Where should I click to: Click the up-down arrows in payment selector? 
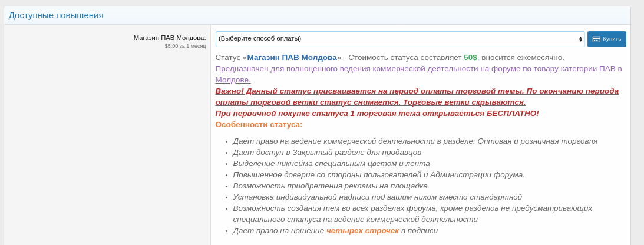point(580,39)
